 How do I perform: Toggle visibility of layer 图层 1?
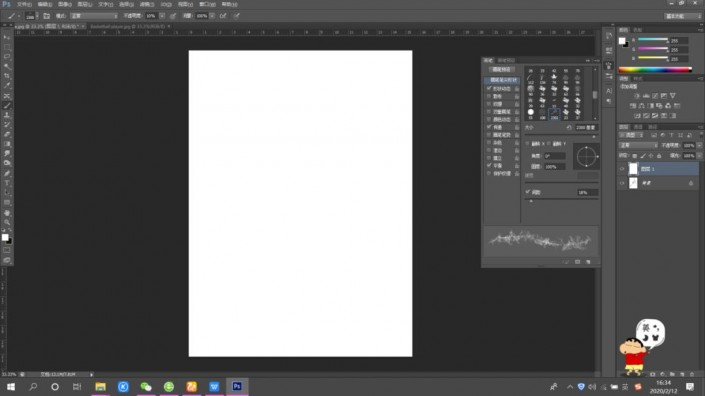pos(622,169)
